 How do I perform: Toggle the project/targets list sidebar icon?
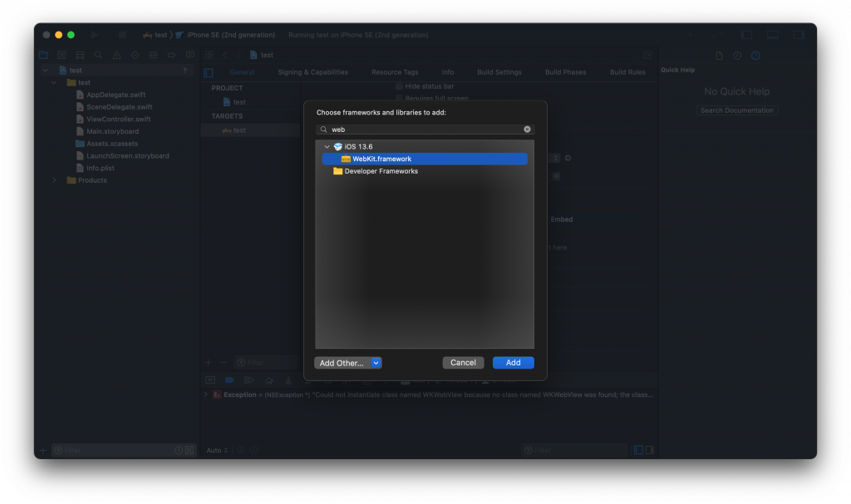click(x=209, y=73)
